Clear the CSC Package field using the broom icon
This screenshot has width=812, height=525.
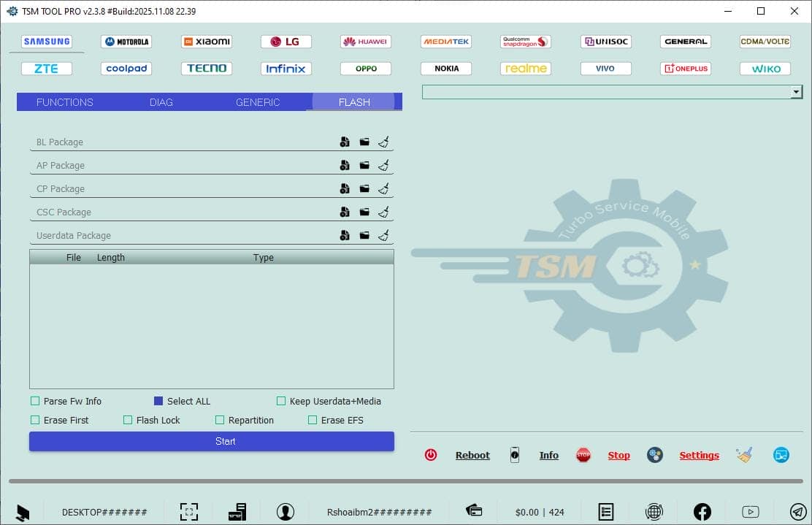pyautogui.click(x=383, y=212)
